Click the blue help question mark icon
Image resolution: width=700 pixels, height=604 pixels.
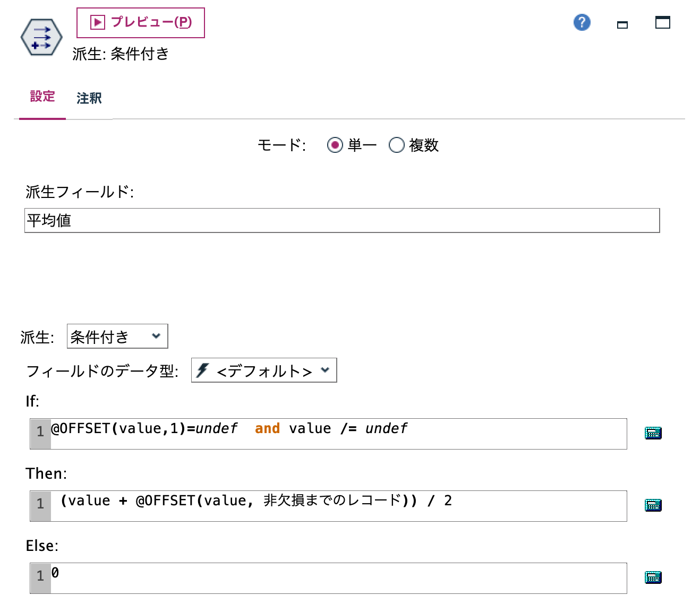[582, 23]
